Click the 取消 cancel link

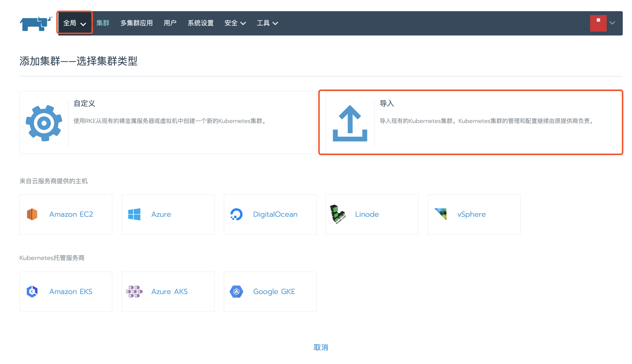tap(321, 347)
